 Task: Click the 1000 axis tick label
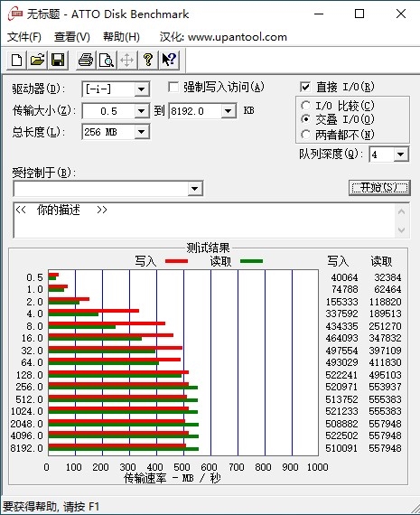click(x=318, y=467)
